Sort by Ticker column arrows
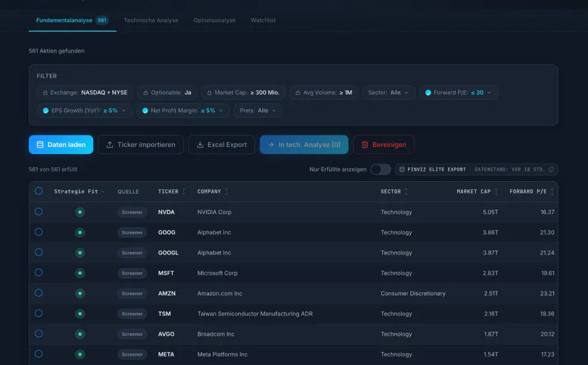The width and height of the screenshot is (588, 365). pyautogui.click(x=184, y=192)
